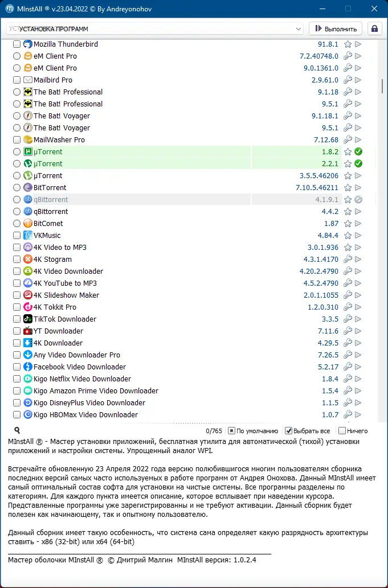This screenshot has height=588, width=388.
Task: Click green checkmark on µTorrent 1.8.2 row
Action: (x=358, y=152)
